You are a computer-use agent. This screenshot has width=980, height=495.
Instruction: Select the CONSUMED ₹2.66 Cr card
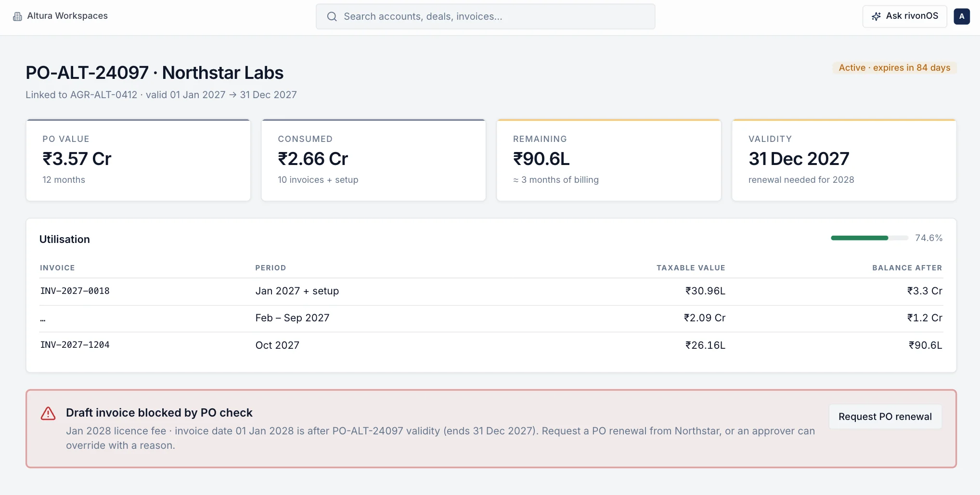pyautogui.click(x=374, y=160)
